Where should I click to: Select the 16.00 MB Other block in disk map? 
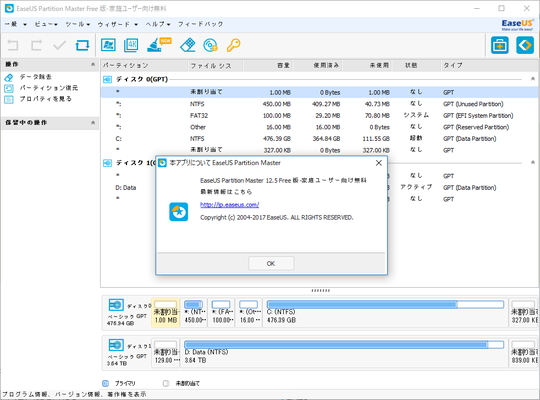(x=249, y=312)
